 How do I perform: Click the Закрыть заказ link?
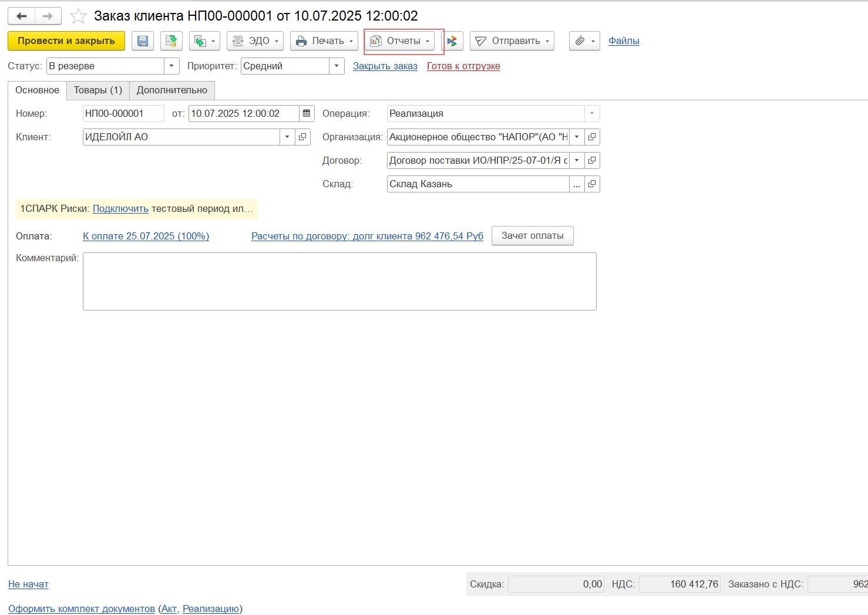385,66
